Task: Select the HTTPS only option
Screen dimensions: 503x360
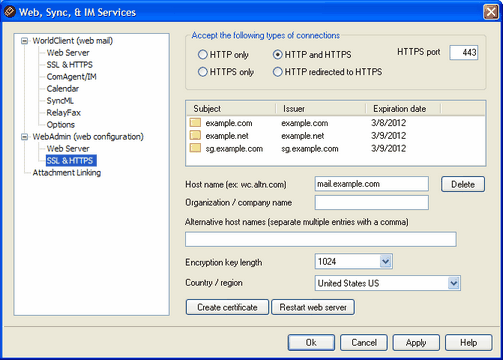Action: tap(203, 72)
